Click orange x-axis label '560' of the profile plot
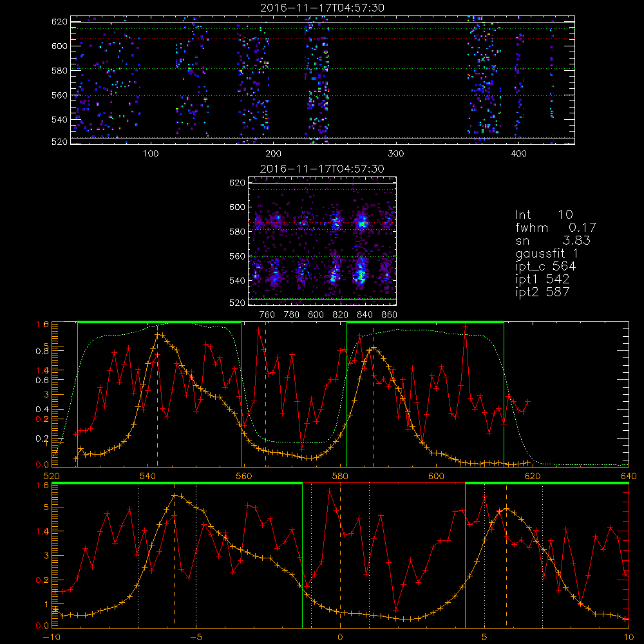Viewport: 644px width, 644px height. coord(244,476)
